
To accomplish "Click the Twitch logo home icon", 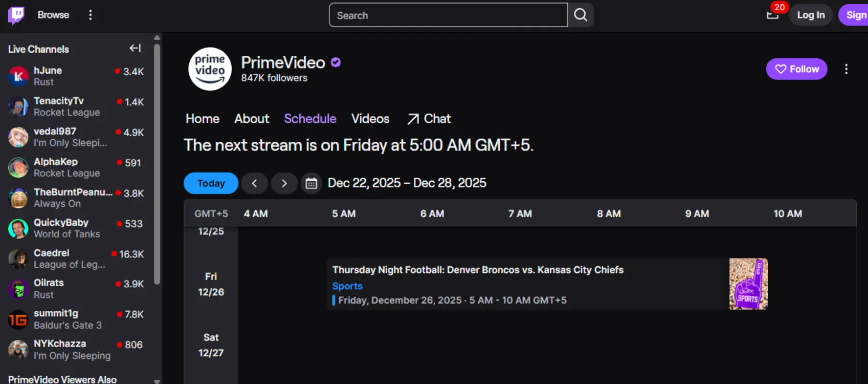I will pyautogui.click(x=16, y=15).
